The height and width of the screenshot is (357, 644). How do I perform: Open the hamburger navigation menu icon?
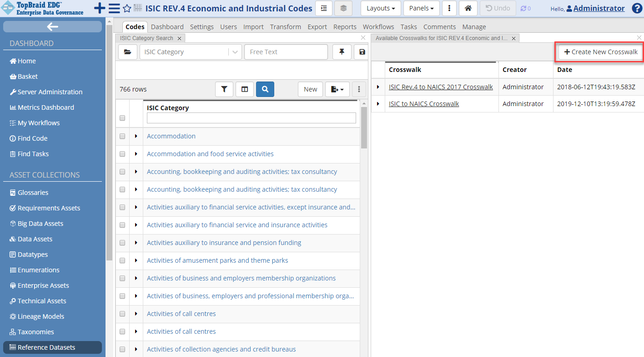(114, 8)
